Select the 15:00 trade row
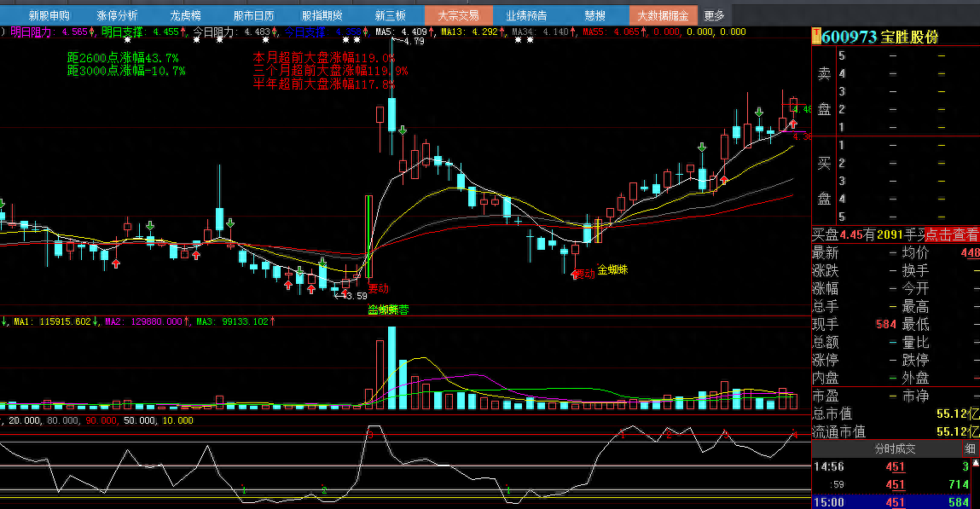980x509 pixels. coord(894,502)
